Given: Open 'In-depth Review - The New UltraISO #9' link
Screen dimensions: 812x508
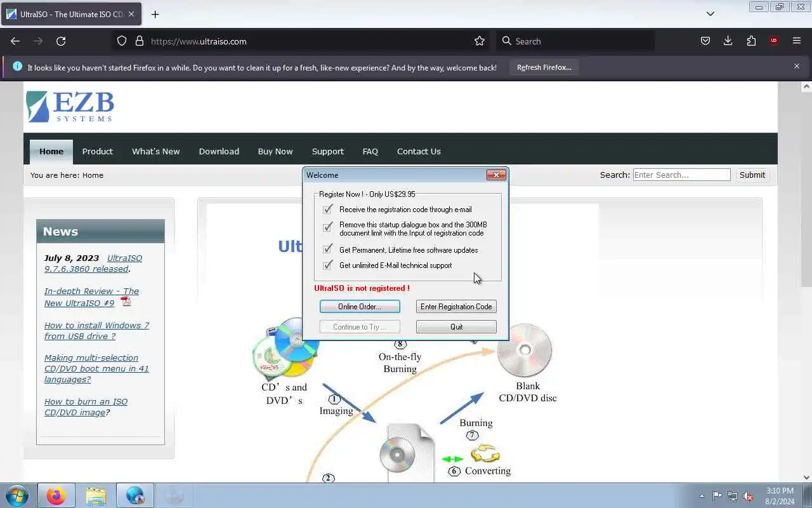Looking at the screenshot, I should tap(91, 297).
